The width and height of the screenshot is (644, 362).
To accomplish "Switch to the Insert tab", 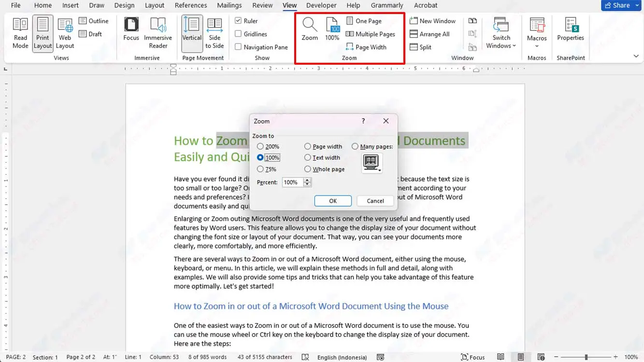I will tap(71, 5).
